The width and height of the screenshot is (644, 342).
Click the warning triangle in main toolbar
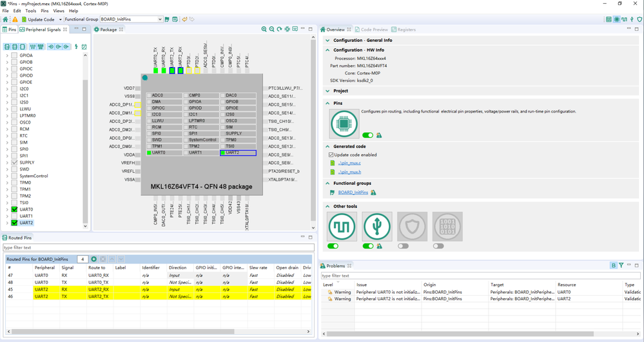[15, 19]
